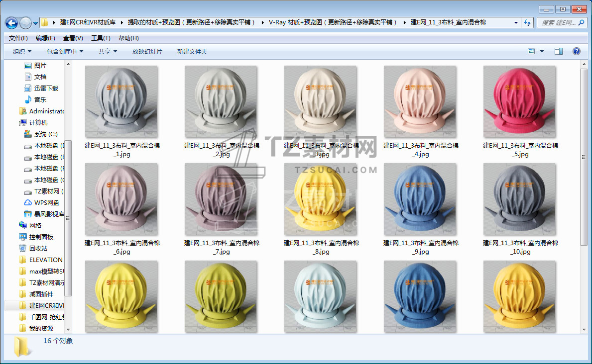Viewport: 592px width, 364px height.
Task: Click 放映幻灯片 button
Action: click(147, 52)
